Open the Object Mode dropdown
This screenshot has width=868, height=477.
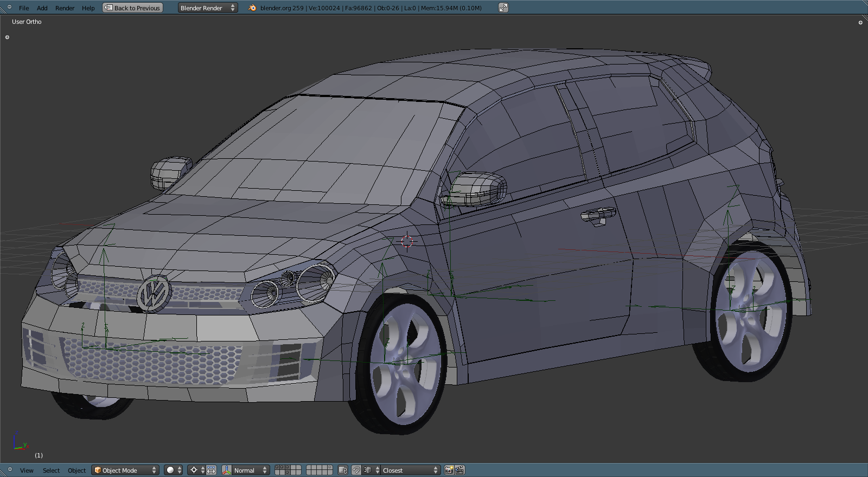click(125, 470)
